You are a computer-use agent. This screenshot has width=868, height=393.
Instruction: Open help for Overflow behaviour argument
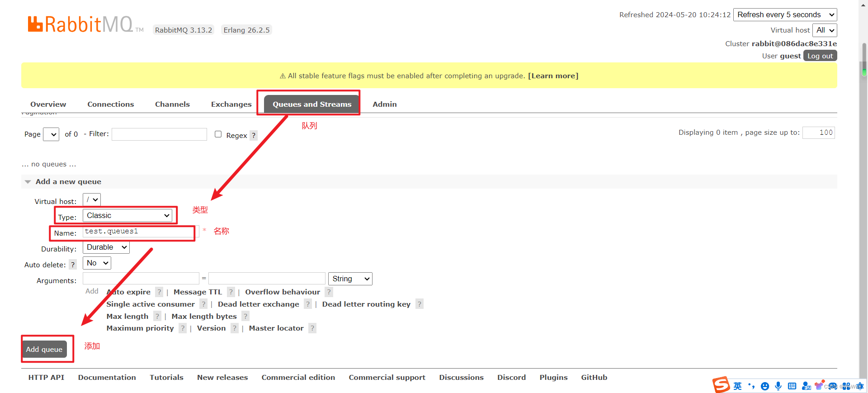pyautogui.click(x=329, y=292)
